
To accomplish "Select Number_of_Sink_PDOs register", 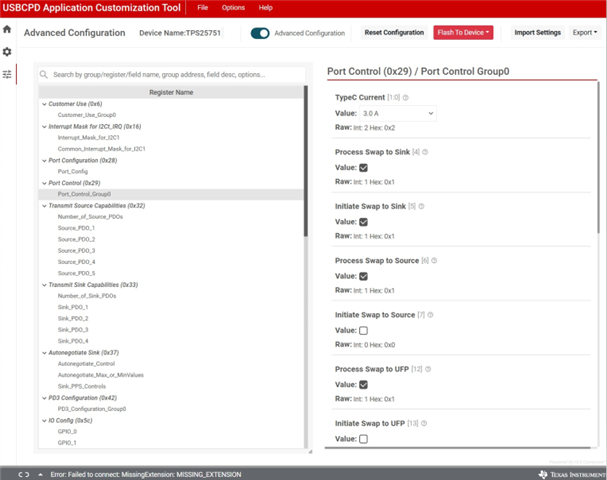I will click(87, 296).
